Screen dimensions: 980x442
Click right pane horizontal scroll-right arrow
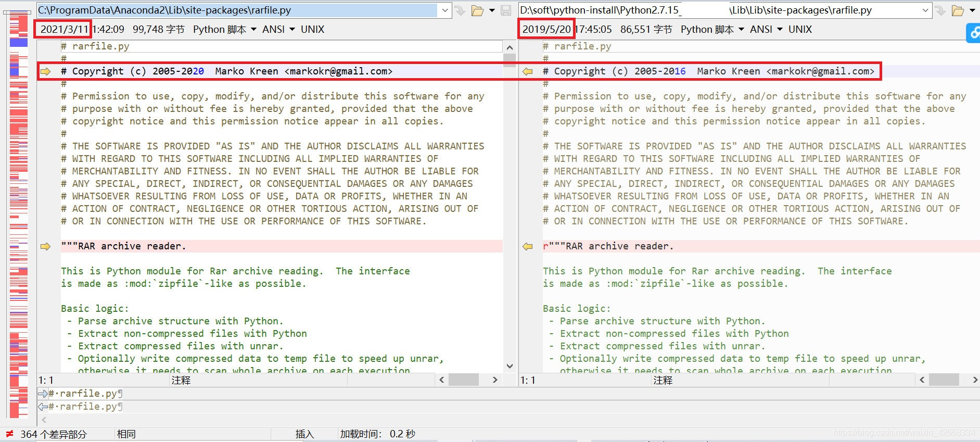[975, 380]
